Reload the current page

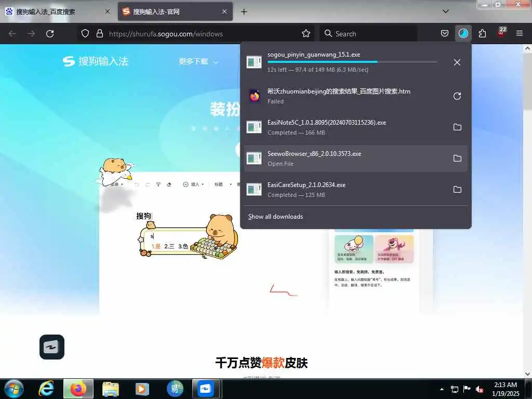50,34
